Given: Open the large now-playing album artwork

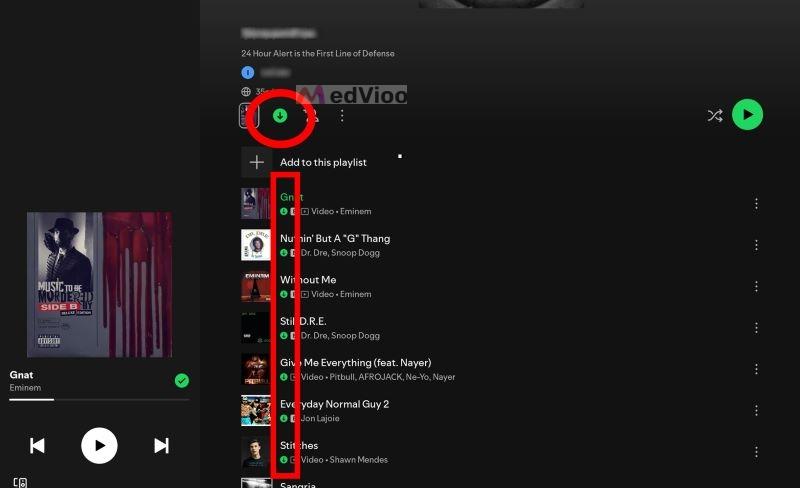Looking at the screenshot, I should (99, 285).
